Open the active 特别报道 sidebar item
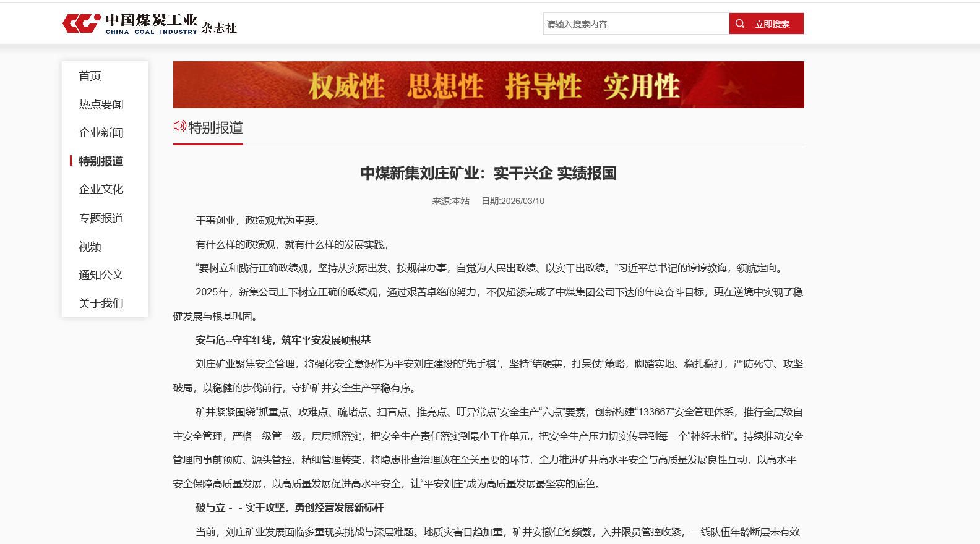The height and width of the screenshot is (544, 980). 101,161
